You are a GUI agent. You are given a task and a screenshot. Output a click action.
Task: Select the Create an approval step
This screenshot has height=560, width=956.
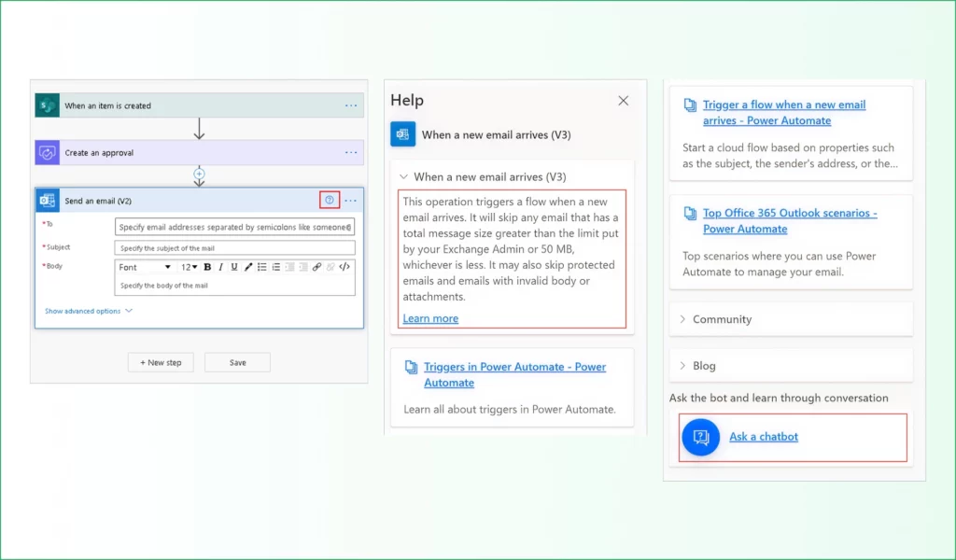[x=200, y=152]
